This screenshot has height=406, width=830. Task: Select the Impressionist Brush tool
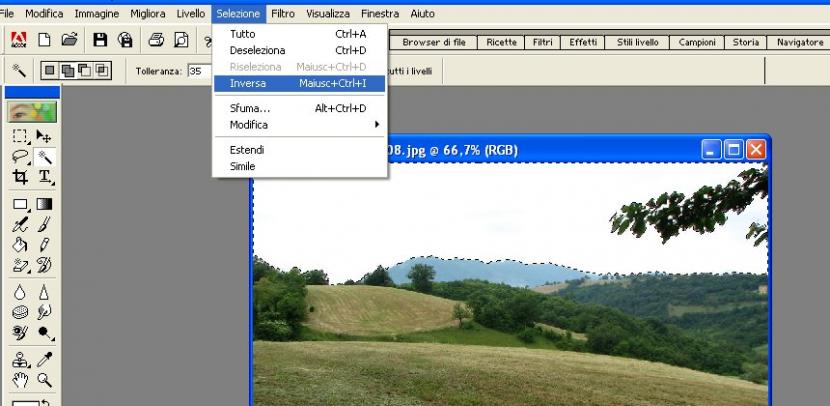point(44,265)
